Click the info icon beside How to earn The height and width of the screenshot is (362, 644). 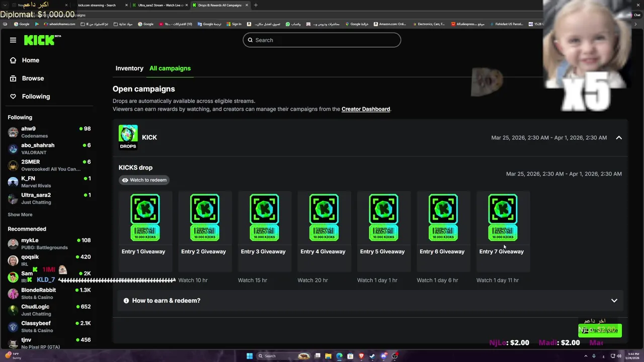(126, 301)
